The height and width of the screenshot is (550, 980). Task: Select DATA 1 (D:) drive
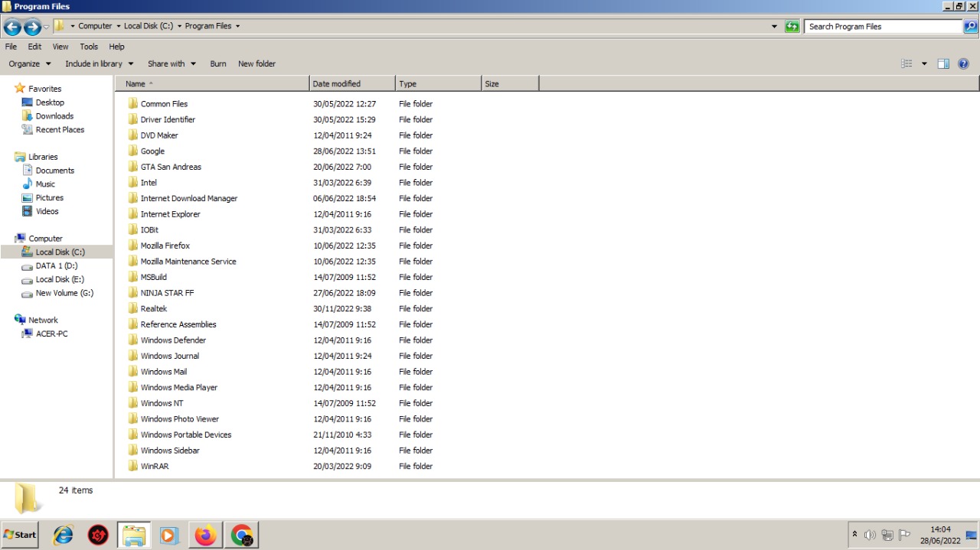pyautogui.click(x=57, y=266)
